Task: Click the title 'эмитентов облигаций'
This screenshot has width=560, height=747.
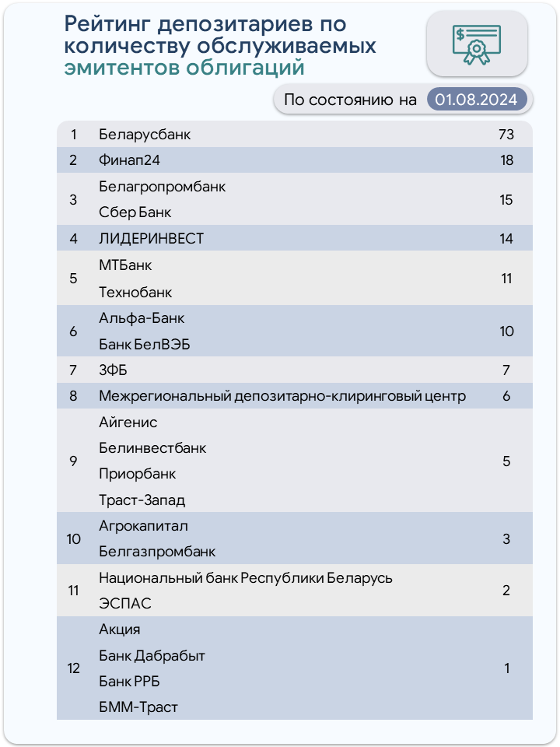Action: tap(184, 67)
